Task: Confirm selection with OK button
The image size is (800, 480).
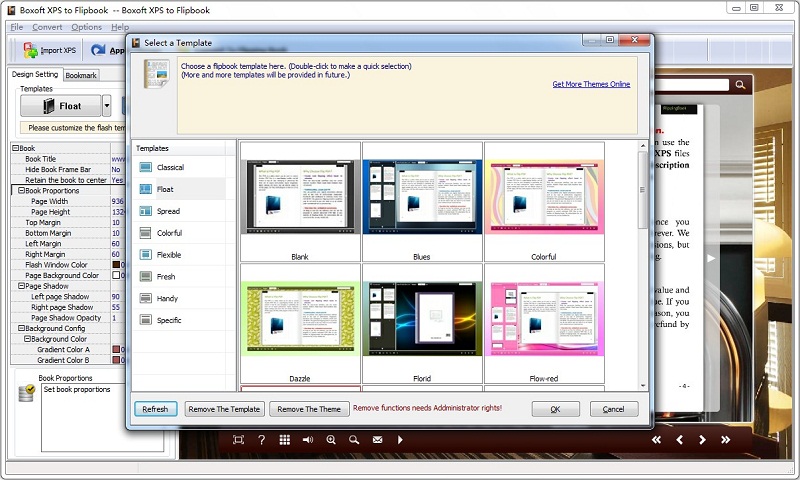Action: point(555,409)
